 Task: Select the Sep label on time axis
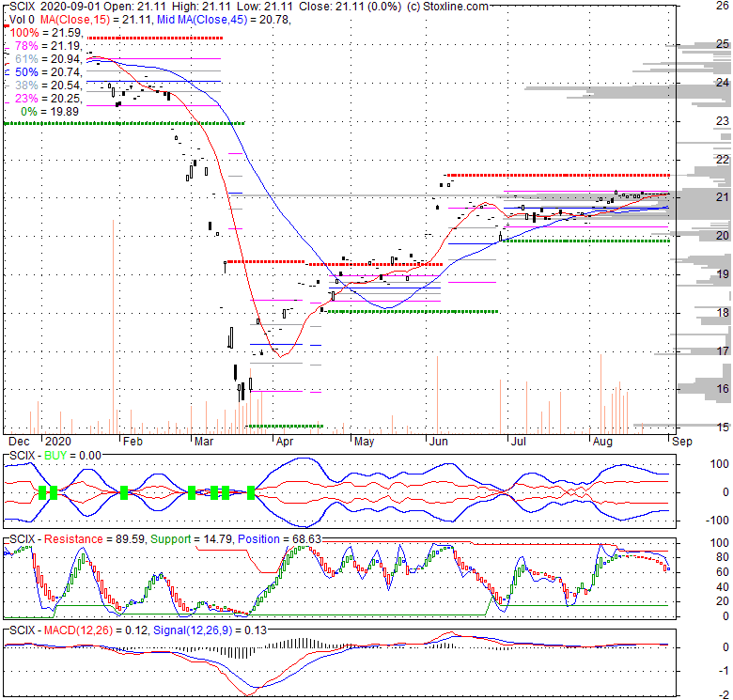click(x=682, y=441)
